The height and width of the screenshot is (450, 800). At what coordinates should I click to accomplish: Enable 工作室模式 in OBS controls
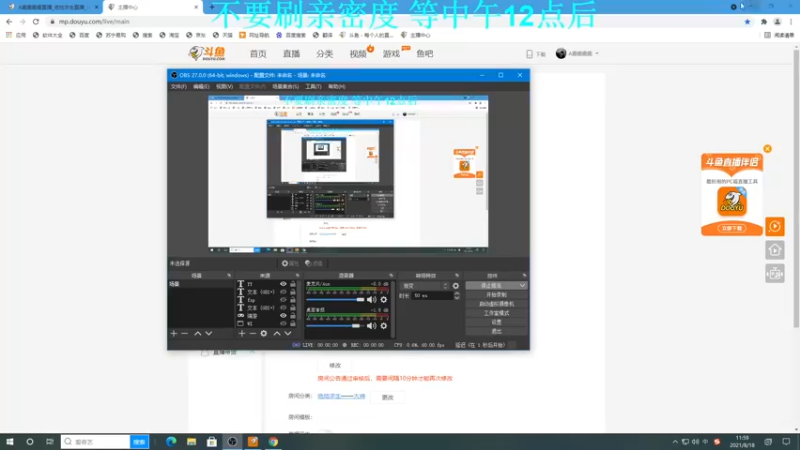[x=496, y=313]
